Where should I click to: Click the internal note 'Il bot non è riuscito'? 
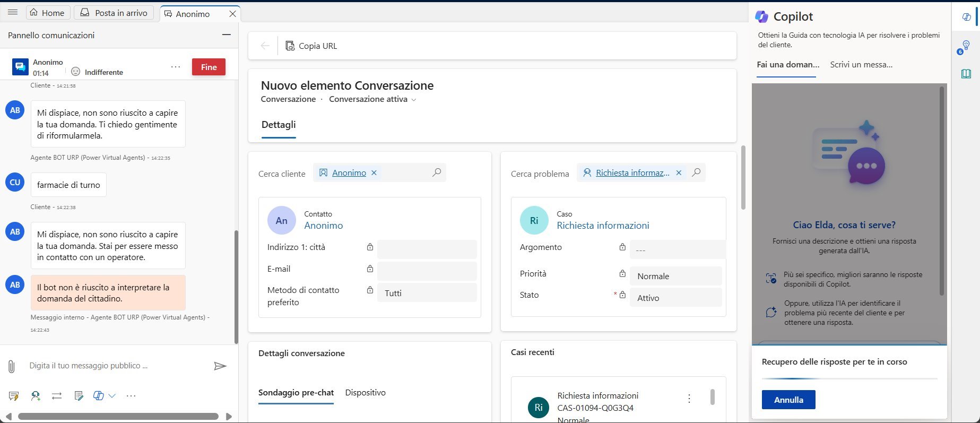[x=108, y=292]
